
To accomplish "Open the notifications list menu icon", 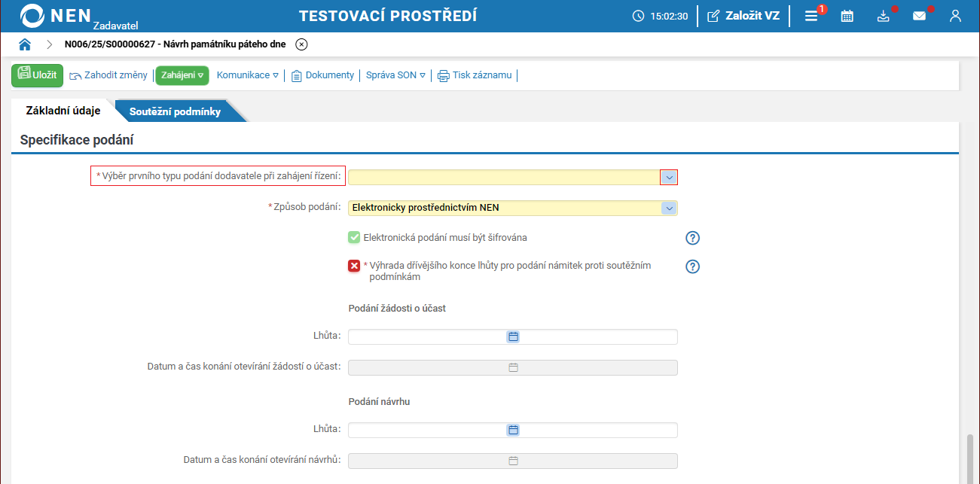I will [811, 16].
